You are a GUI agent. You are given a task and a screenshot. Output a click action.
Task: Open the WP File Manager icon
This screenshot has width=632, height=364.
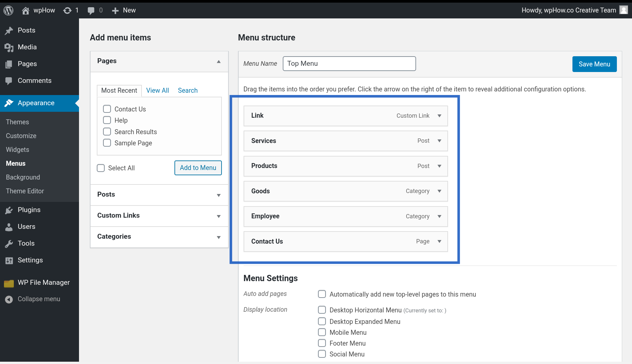pyautogui.click(x=9, y=282)
